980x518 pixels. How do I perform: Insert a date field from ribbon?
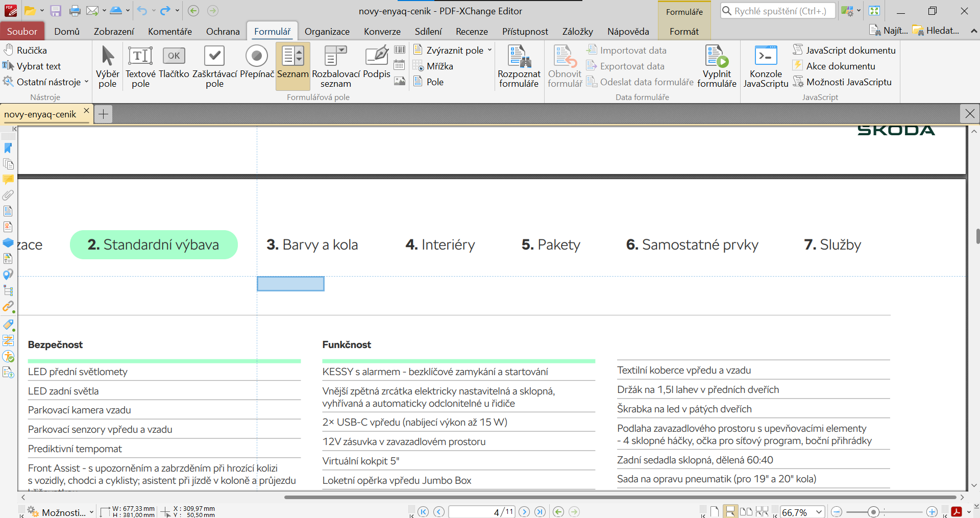coord(400,65)
